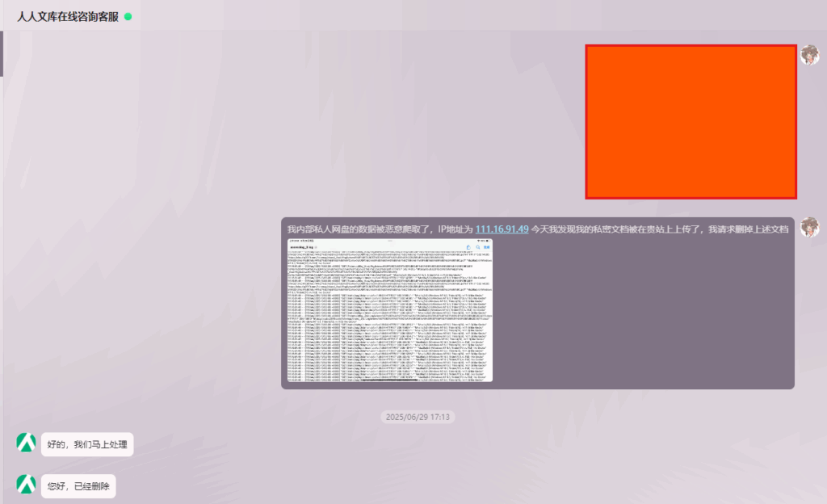Click the 2025/06/29 17:13 timestamp
The image size is (827, 504).
click(x=418, y=417)
